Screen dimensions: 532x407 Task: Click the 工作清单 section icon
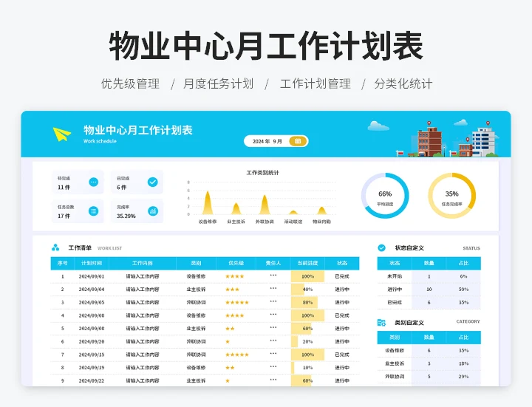[55, 247]
